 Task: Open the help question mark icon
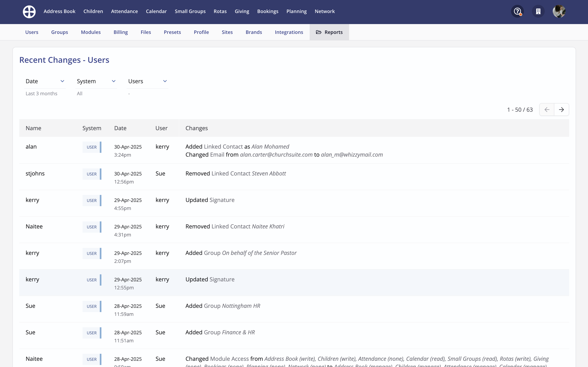coord(517,11)
